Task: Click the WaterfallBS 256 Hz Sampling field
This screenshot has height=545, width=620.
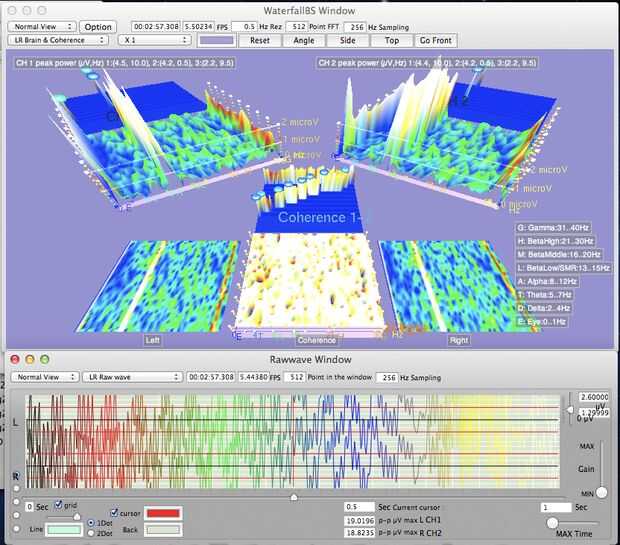Action: (x=355, y=27)
